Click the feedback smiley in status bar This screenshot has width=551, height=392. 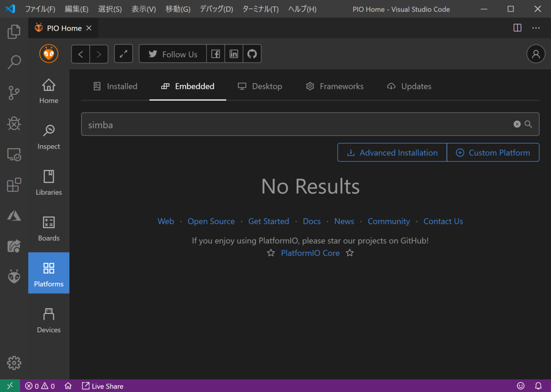521,386
